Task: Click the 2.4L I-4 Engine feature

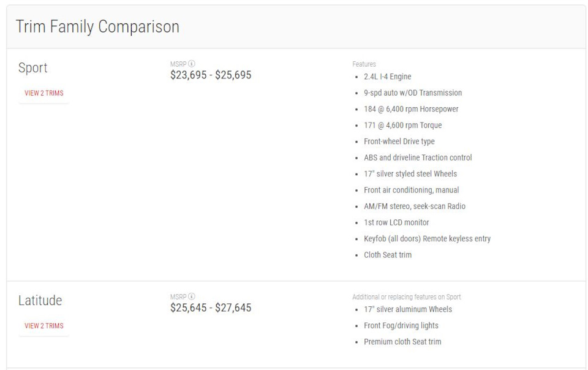Action: click(x=387, y=77)
